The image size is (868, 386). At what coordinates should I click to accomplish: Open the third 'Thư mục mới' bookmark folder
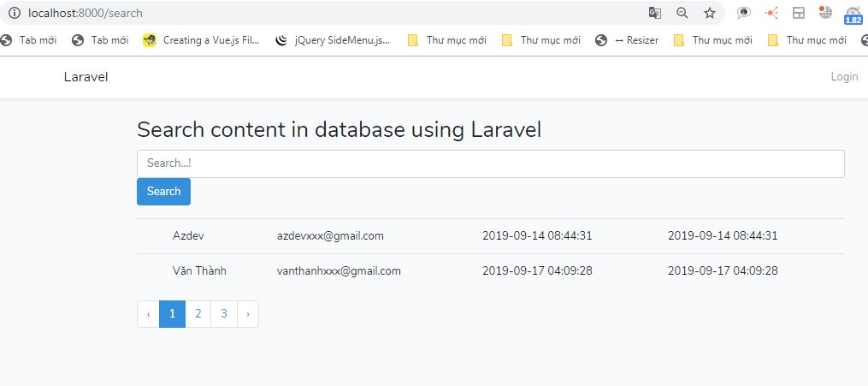point(713,40)
